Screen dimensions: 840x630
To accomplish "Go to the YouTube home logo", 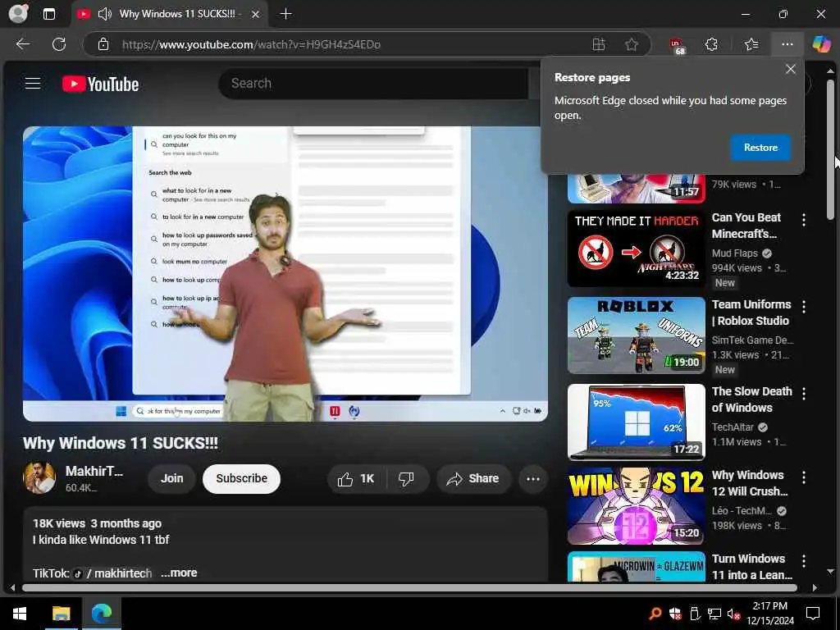I will 100,84.
